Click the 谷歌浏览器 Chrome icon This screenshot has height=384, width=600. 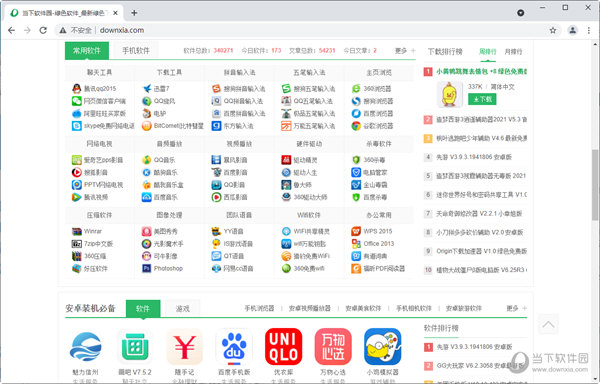356,126
